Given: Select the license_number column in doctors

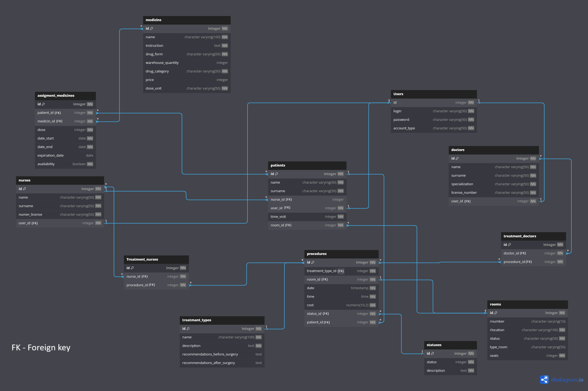Looking at the screenshot, I should pos(464,193).
